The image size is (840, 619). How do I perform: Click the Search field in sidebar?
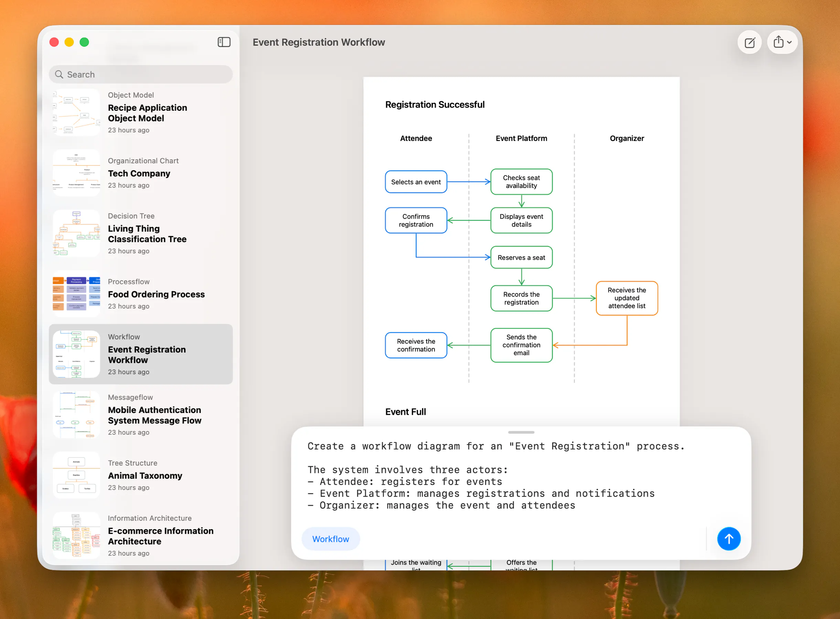(141, 74)
